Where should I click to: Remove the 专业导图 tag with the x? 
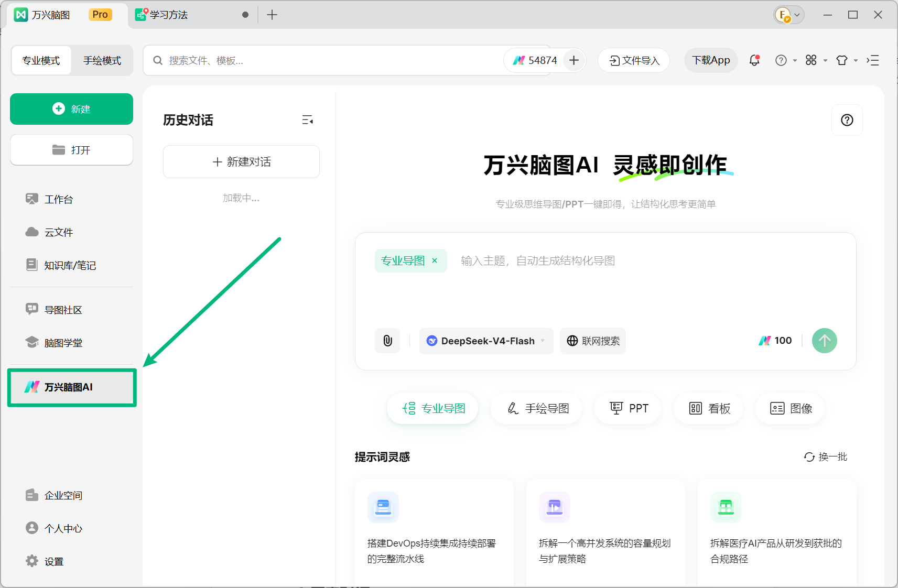435,260
